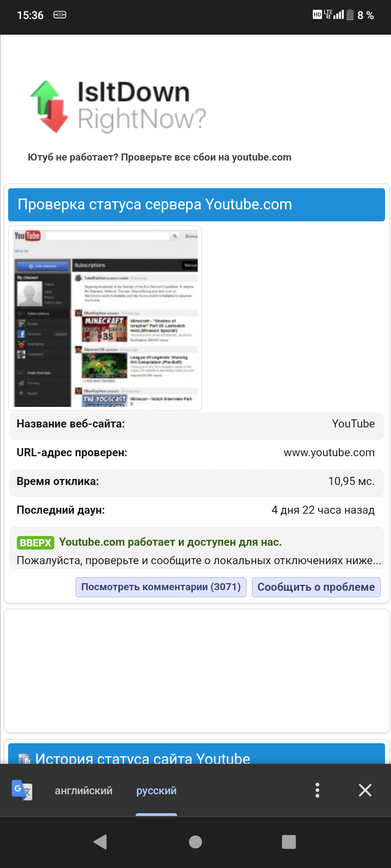Tap the Время отклика label
The width and height of the screenshot is (391, 868).
click(58, 481)
